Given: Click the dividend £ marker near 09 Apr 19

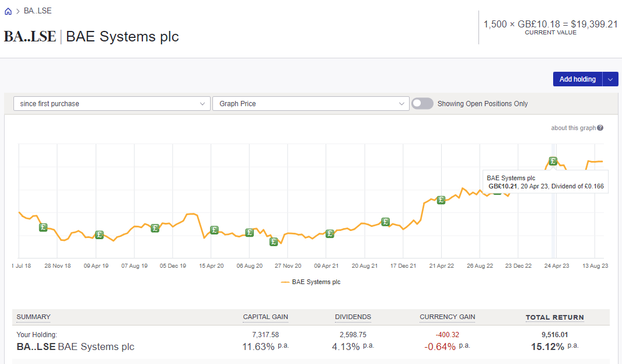Looking at the screenshot, I should pyautogui.click(x=99, y=235).
